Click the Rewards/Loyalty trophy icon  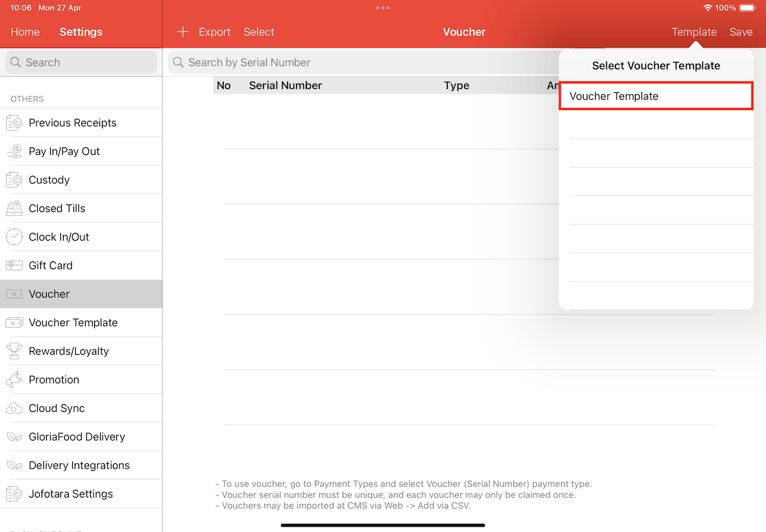point(14,352)
